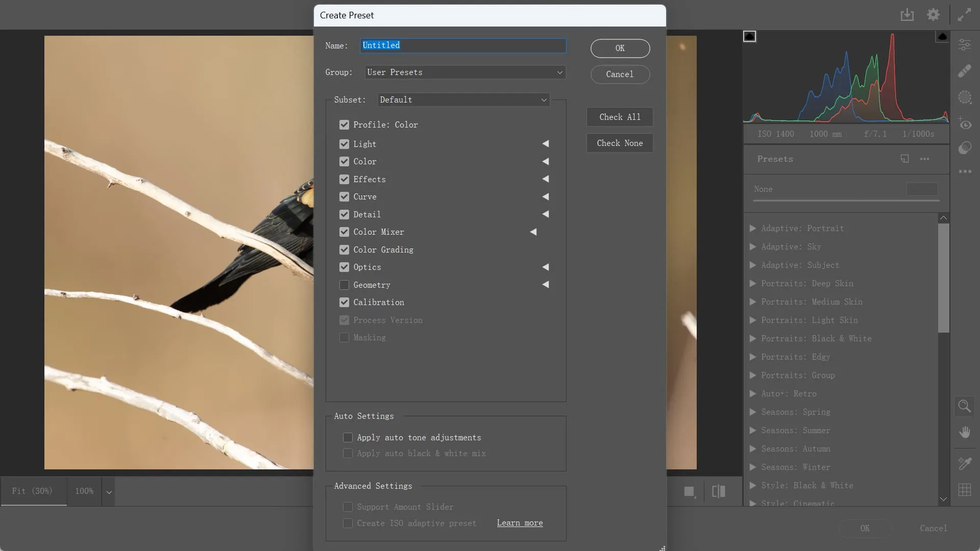Expand the Seasons: Winter preset group

pos(752,467)
